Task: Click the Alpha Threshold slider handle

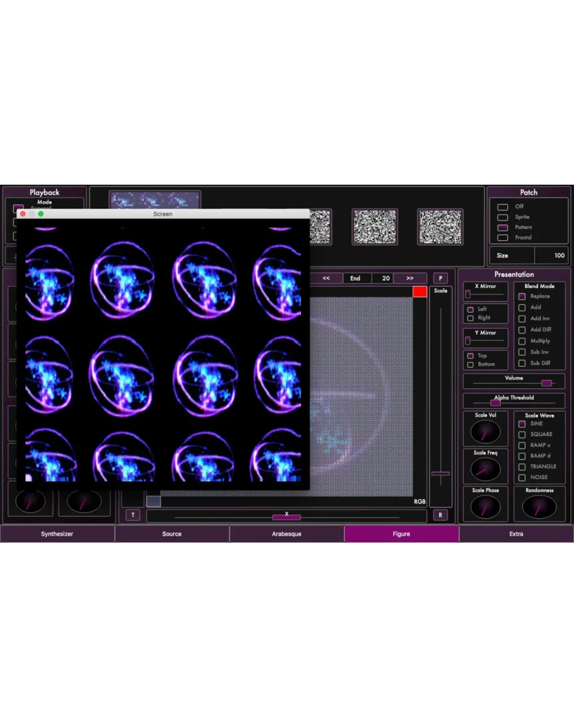Action: tap(496, 403)
